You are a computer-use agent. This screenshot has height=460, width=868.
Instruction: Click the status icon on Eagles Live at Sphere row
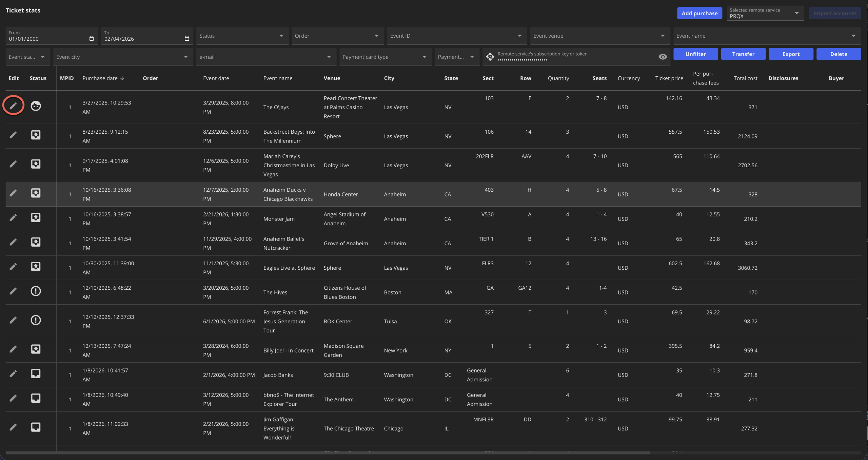(x=36, y=267)
